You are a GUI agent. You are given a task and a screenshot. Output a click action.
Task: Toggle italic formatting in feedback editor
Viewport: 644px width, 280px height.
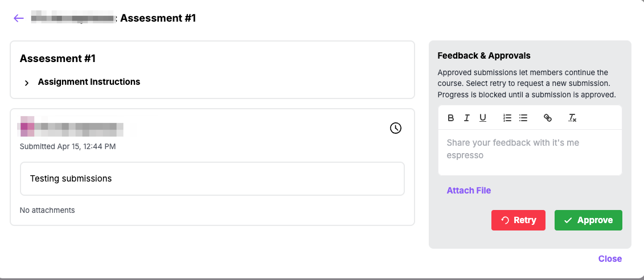coord(467,118)
